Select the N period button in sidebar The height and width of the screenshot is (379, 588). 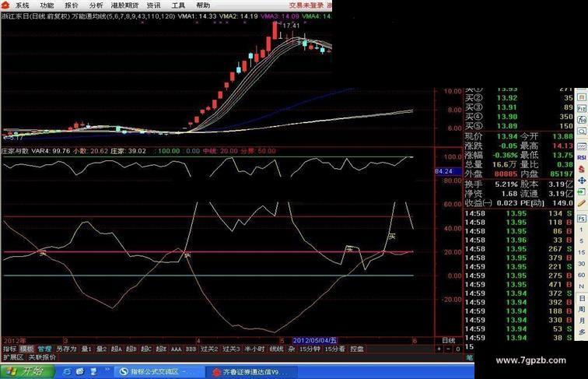[581, 286]
